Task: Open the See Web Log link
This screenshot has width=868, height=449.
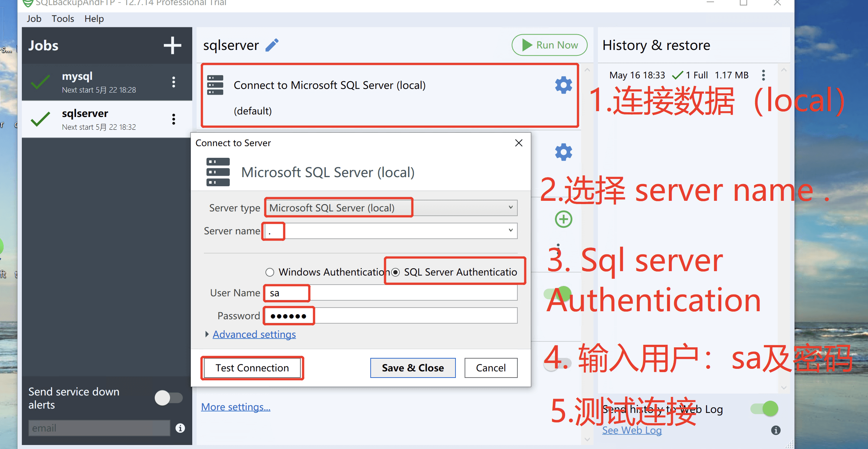Action: 632,430
